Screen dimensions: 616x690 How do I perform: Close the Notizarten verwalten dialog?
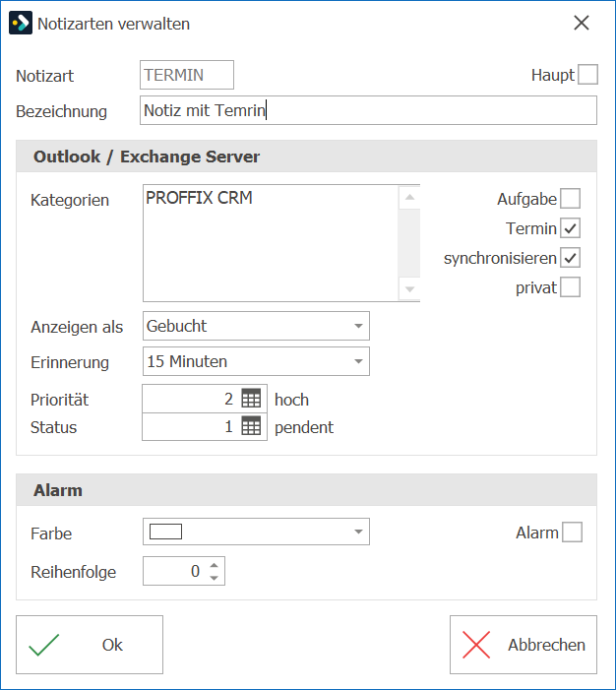click(x=582, y=23)
